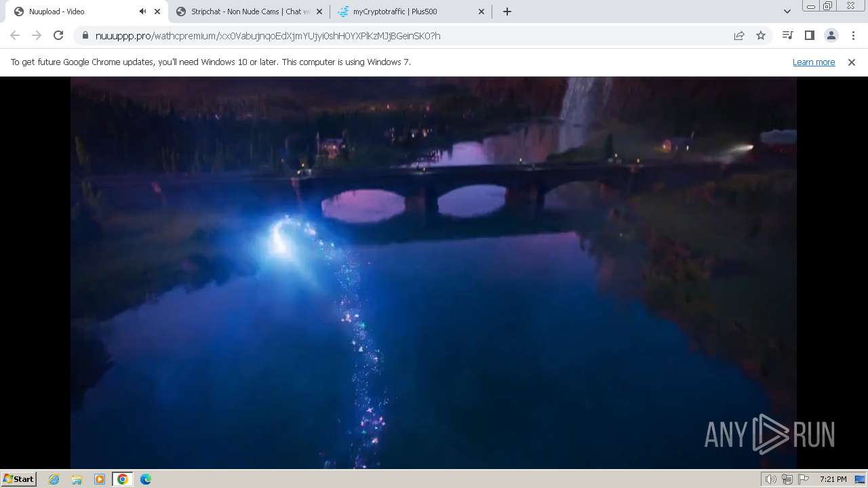Open media control button

pyautogui.click(x=787, y=35)
